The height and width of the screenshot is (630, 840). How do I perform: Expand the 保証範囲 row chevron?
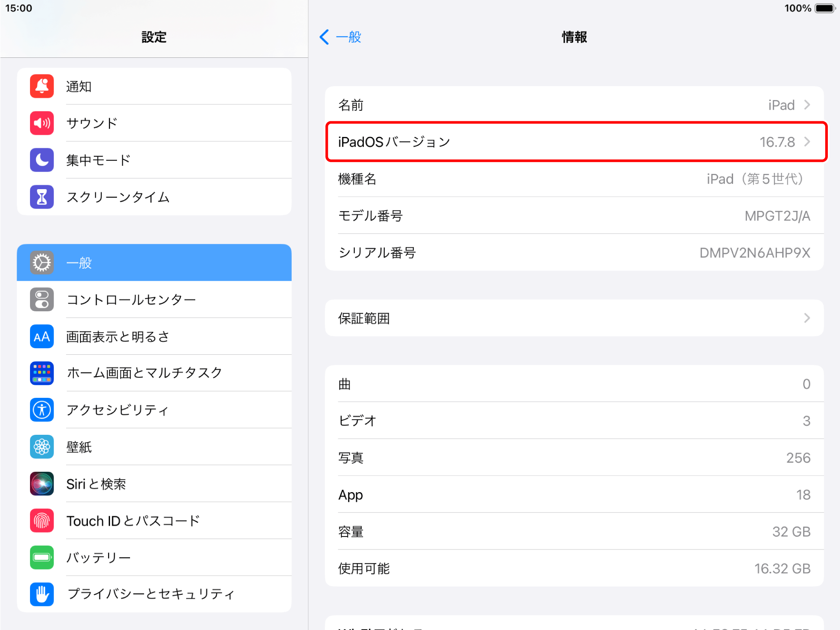[x=807, y=318]
